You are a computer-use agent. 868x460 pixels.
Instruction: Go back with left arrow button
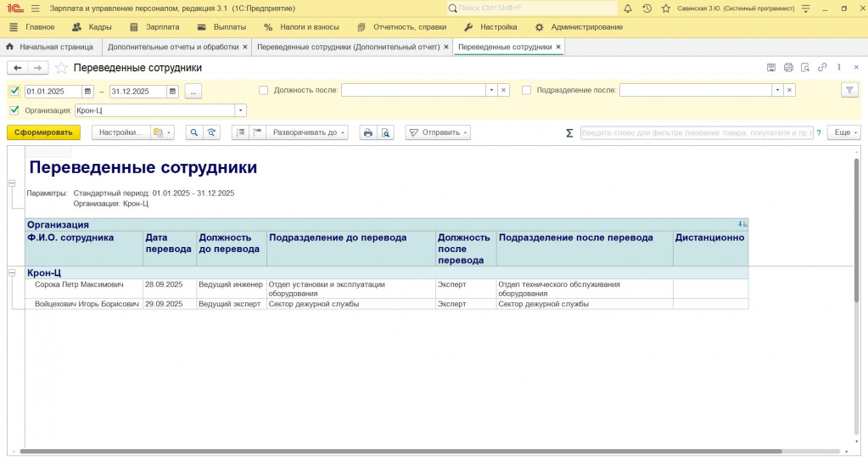click(x=18, y=68)
